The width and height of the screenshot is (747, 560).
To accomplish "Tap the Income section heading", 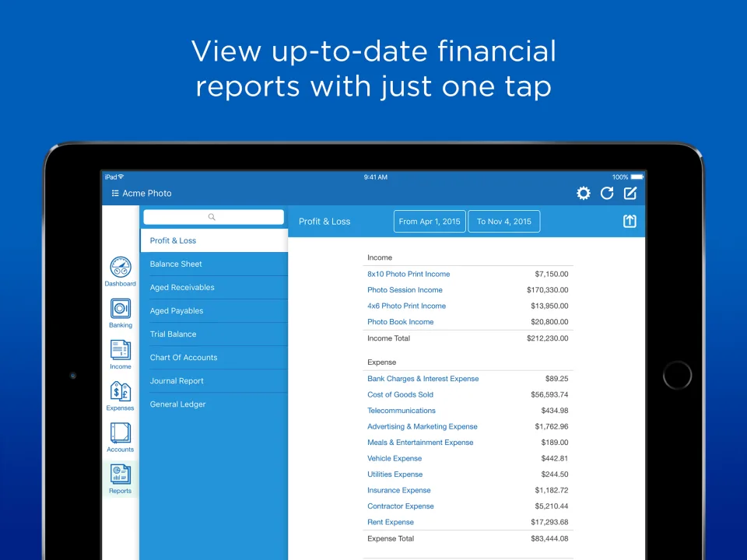I will [380, 257].
